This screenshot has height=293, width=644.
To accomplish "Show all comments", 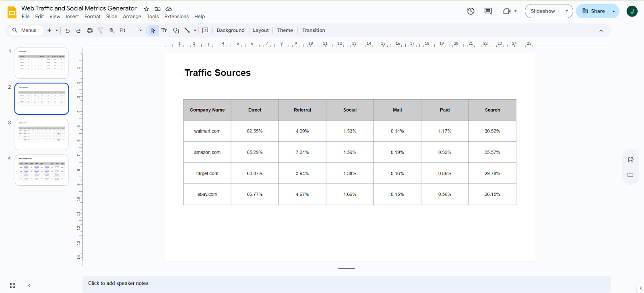I will pos(488,11).
